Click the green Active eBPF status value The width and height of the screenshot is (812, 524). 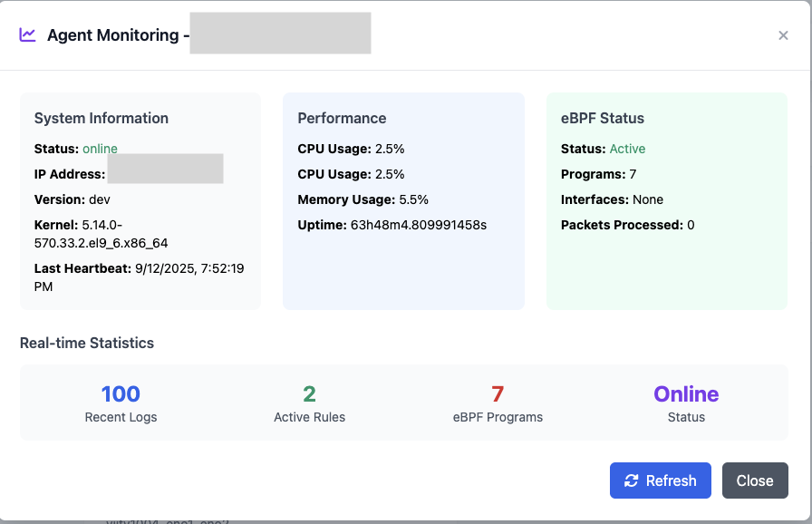(x=627, y=149)
